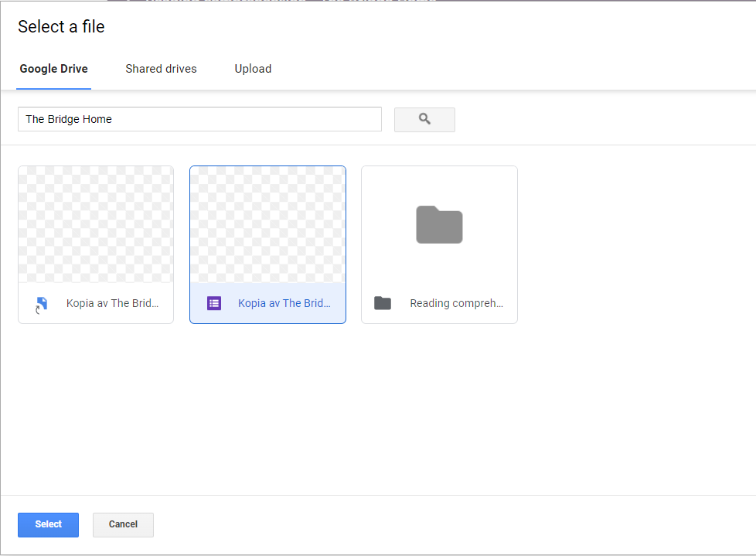The width and height of the screenshot is (756, 556).
Task: Select the highlighted Kopia av The Brid... form thumbnail
Action: click(x=267, y=224)
